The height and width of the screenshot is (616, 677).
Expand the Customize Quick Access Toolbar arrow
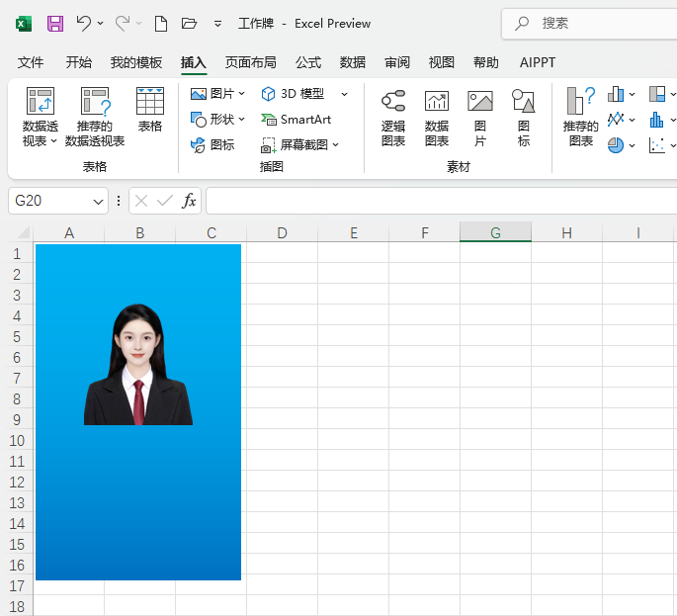click(217, 24)
